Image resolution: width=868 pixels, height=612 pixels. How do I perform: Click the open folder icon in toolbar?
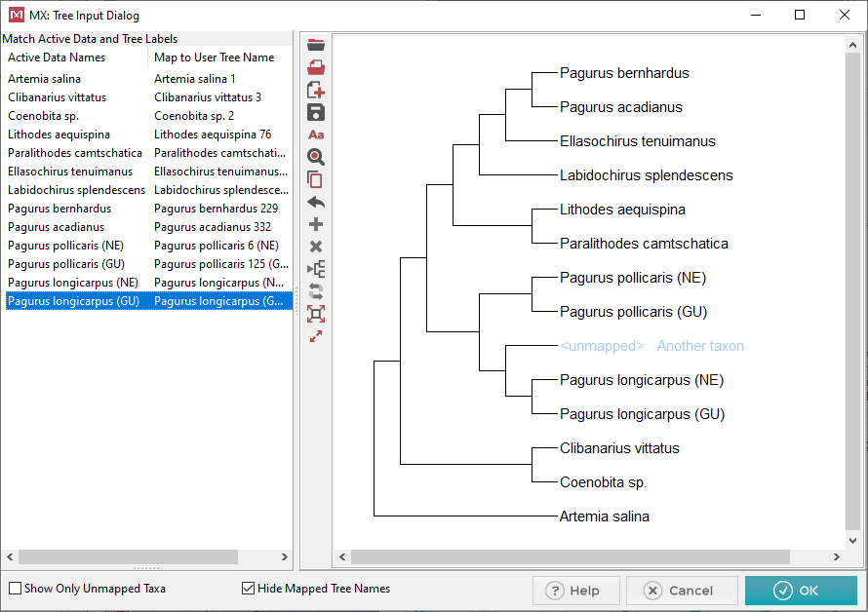pyautogui.click(x=315, y=45)
